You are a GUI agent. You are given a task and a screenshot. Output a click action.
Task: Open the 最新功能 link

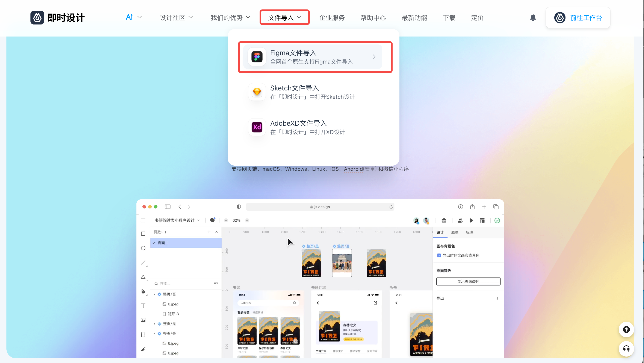coord(414,18)
